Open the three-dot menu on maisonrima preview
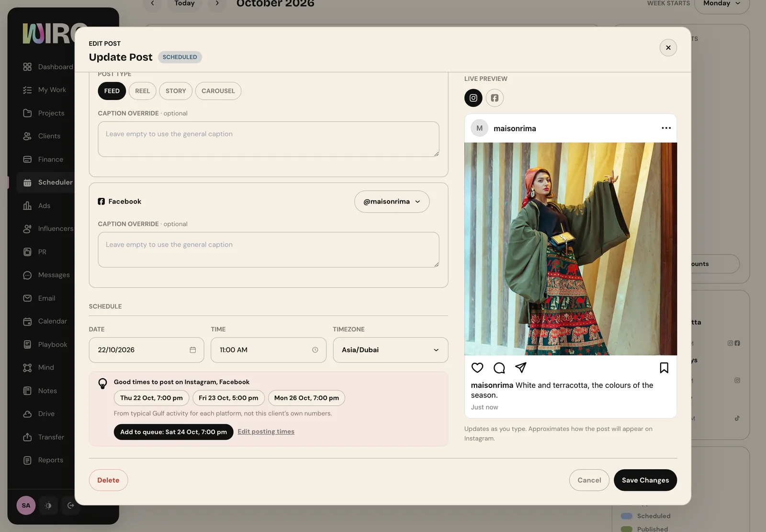 [x=666, y=128]
